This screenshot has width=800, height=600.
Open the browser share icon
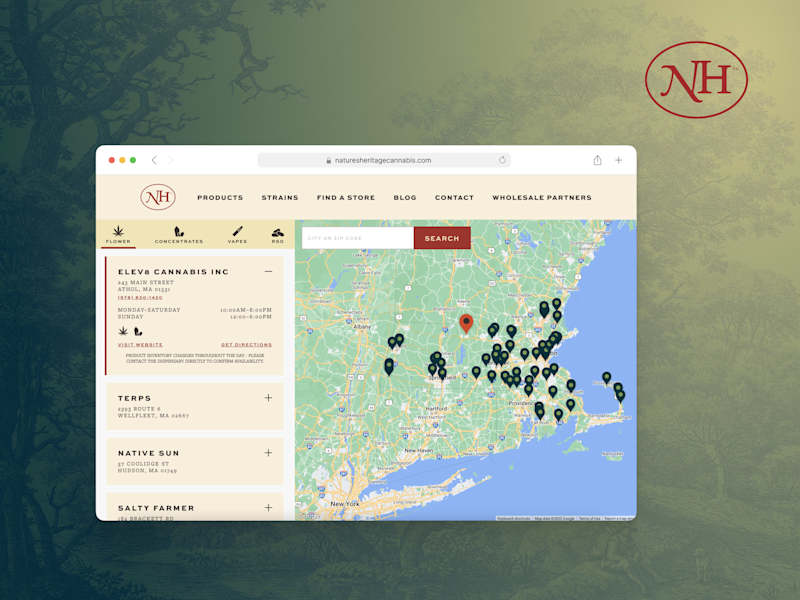pyautogui.click(x=597, y=160)
